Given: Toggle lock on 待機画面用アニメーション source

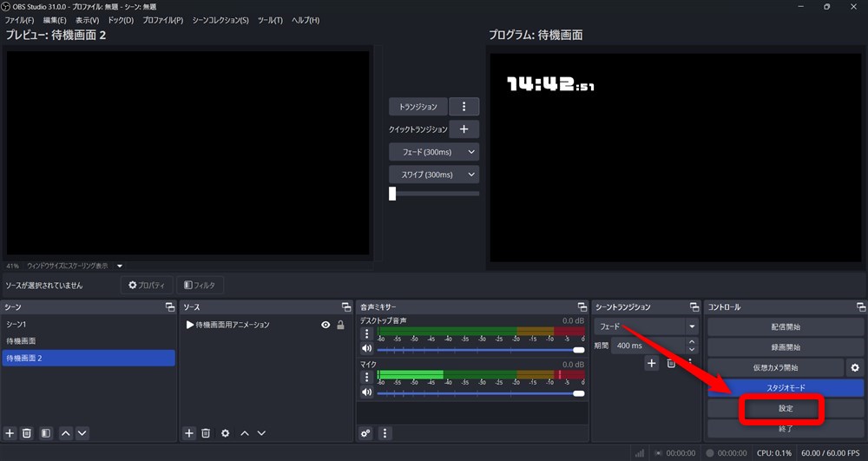Looking at the screenshot, I should click(x=340, y=325).
